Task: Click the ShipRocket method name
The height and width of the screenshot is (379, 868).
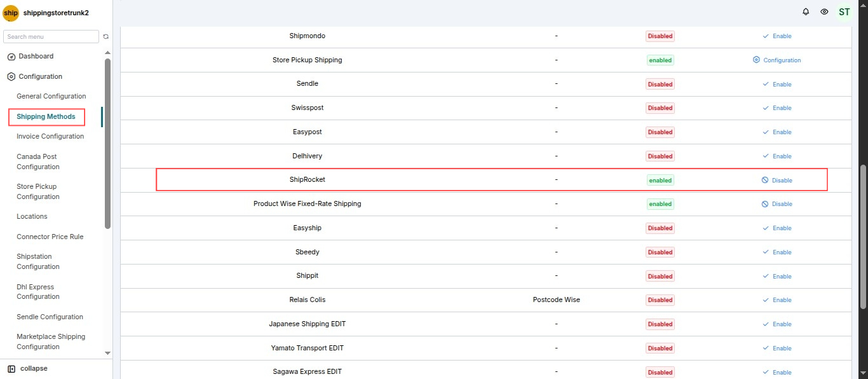Action: pos(308,180)
